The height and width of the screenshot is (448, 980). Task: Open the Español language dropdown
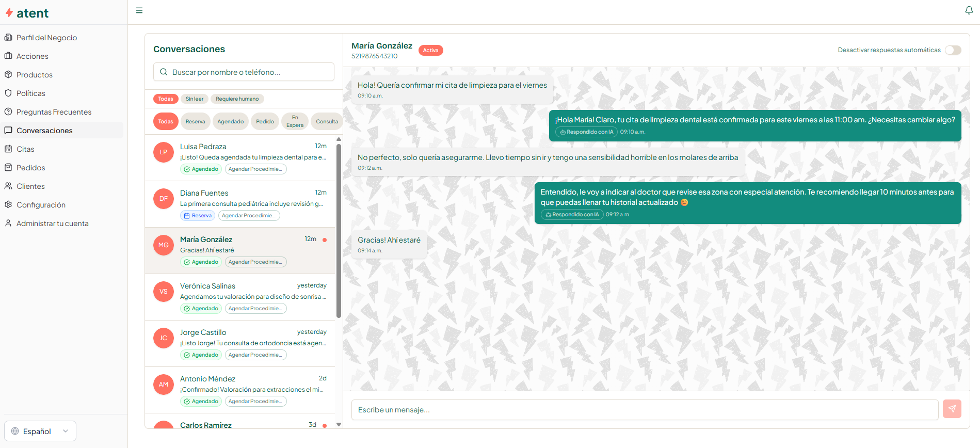pyautogui.click(x=40, y=431)
